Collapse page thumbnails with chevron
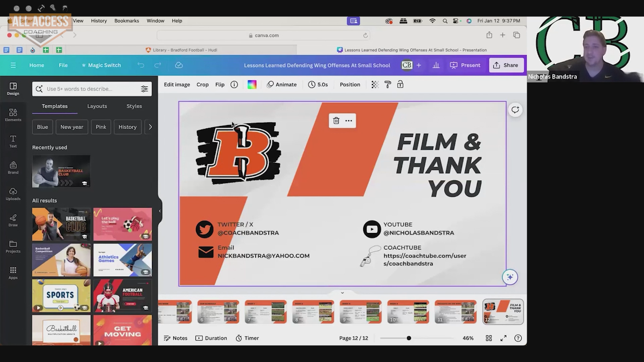644x362 pixels. tap(342, 293)
